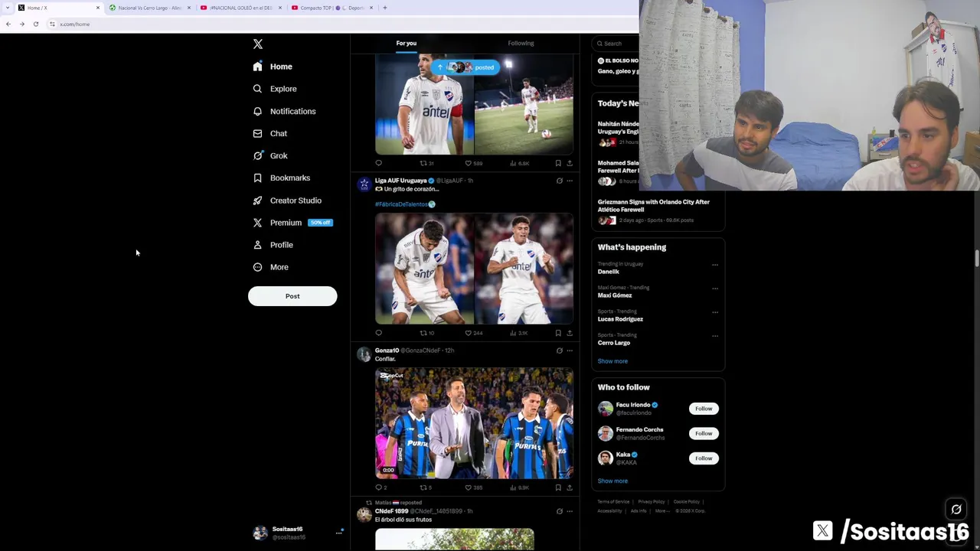Switch to the For you tab

[407, 44]
